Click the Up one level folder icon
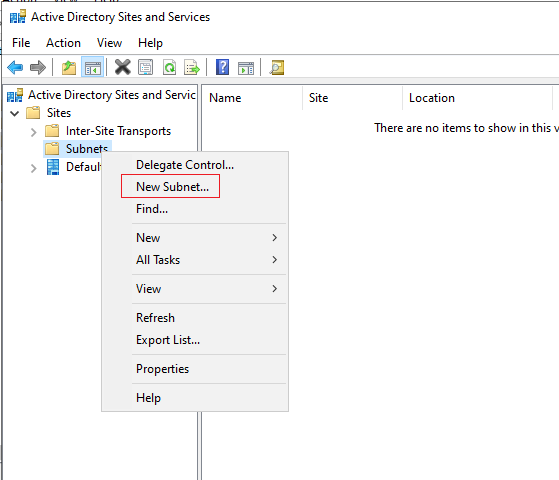The width and height of the screenshot is (559, 480). tap(69, 67)
